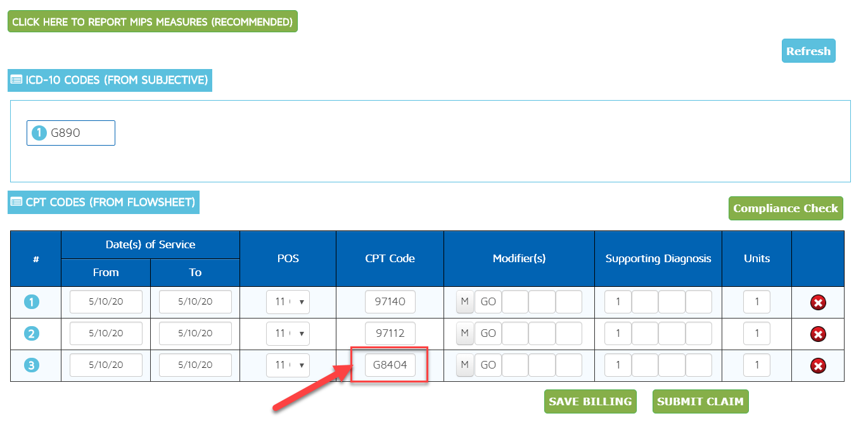Click Report MIPS Measures button
Image resolution: width=868 pixels, height=423 pixels.
click(x=152, y=22)
